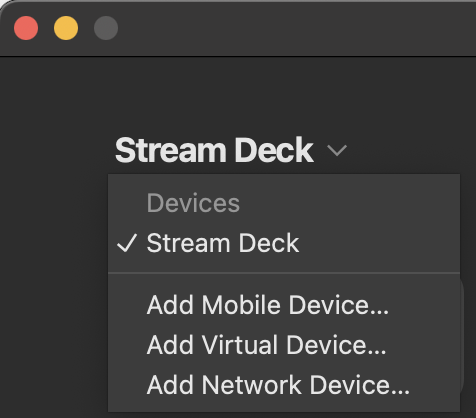Click the yellow minimize window button
The image size is (476, 418).
pyautogui.click(x=66, y=28)
